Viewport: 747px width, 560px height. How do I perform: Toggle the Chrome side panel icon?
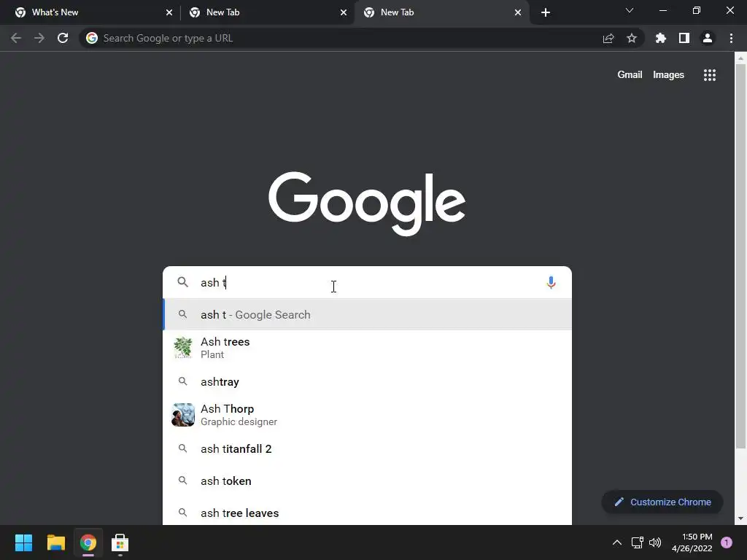tap(684, 38)
